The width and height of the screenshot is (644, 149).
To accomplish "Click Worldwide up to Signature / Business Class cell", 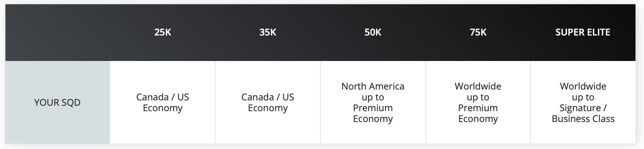I will [583, 102].
